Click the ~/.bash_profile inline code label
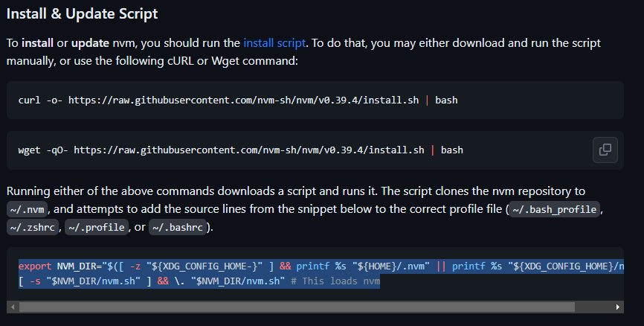Screen dimensions: 644x326 tap(555, 209)
